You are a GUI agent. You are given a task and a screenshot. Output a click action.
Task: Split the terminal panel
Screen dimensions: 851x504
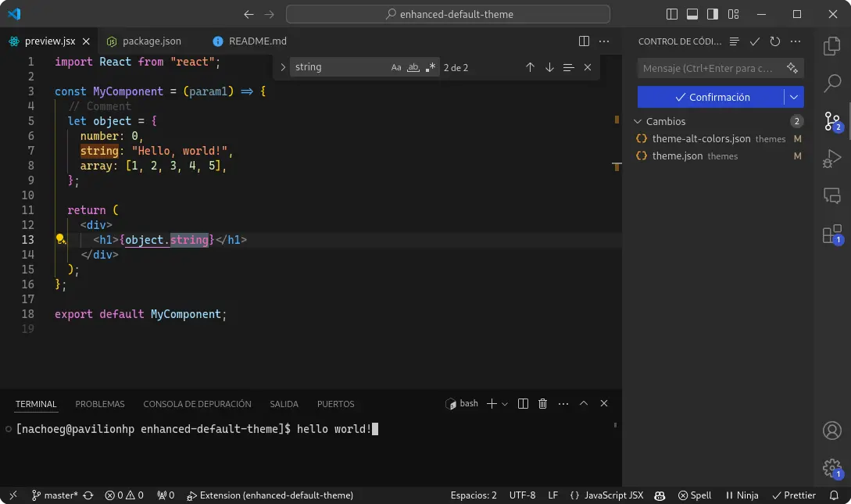tap(523, 404)
